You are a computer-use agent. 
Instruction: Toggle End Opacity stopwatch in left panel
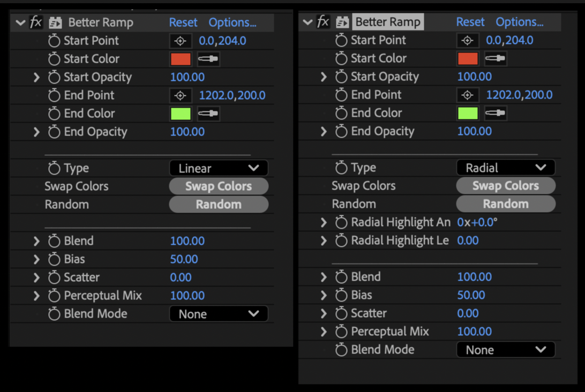[x=54, y=132]
